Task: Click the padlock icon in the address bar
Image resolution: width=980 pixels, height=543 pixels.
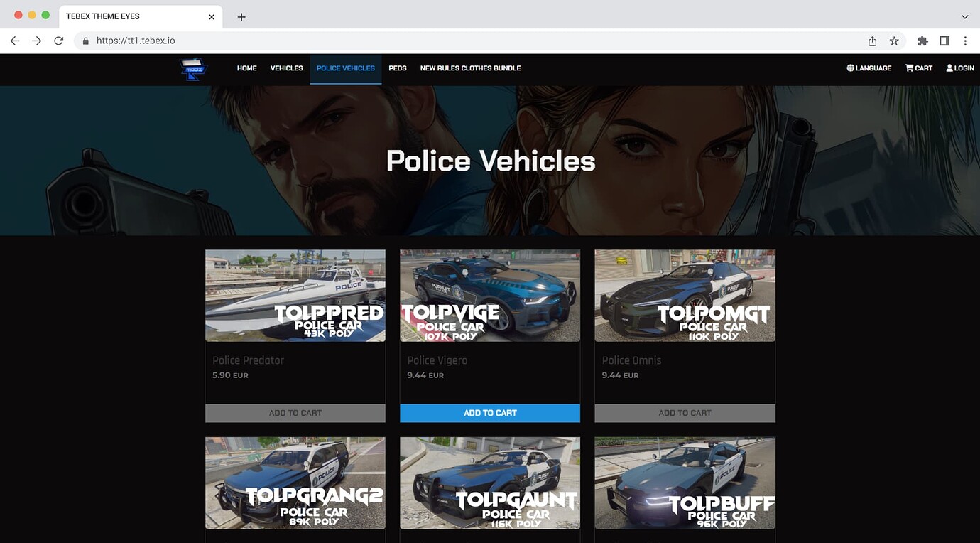Action: click(x=85, y=41)
